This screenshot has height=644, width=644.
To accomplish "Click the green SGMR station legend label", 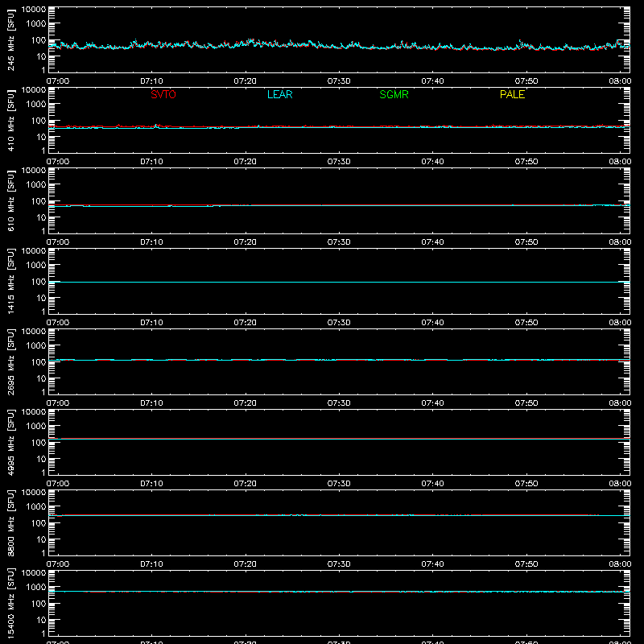I will click(x=394, y=94).
